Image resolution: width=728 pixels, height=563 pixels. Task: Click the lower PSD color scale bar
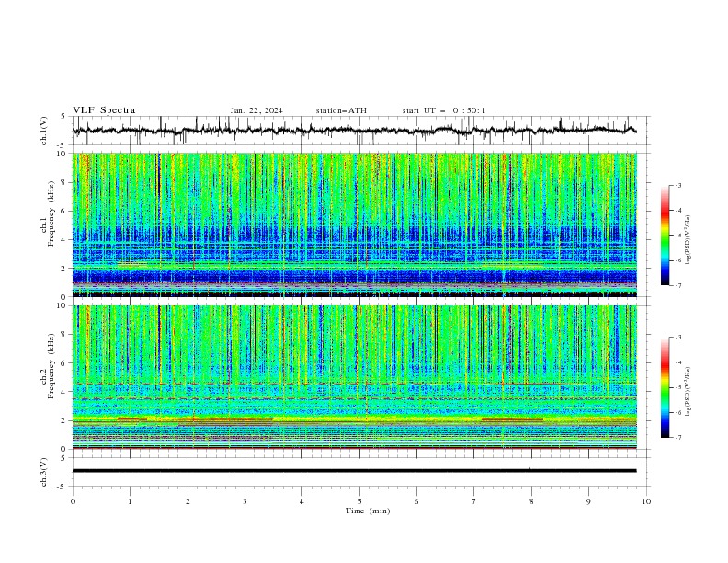665,387
